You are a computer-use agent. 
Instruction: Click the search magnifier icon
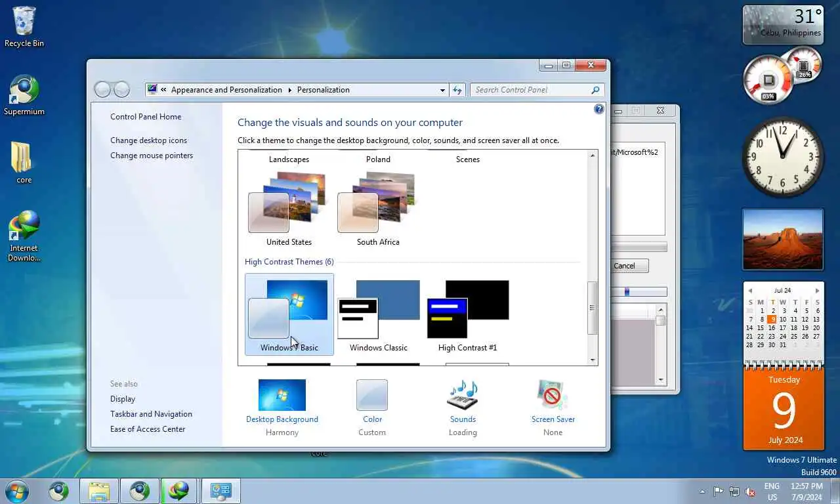coord(595,90)
